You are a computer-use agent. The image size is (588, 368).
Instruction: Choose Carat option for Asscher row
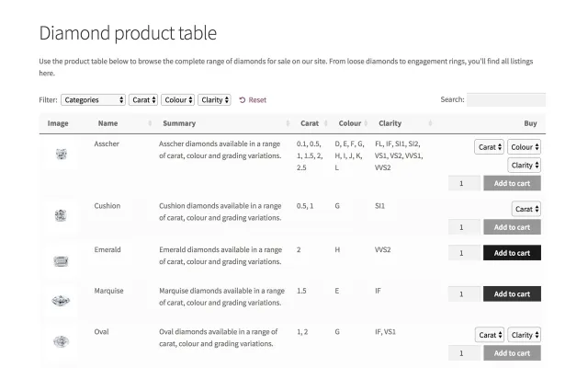tap(490, 147)
